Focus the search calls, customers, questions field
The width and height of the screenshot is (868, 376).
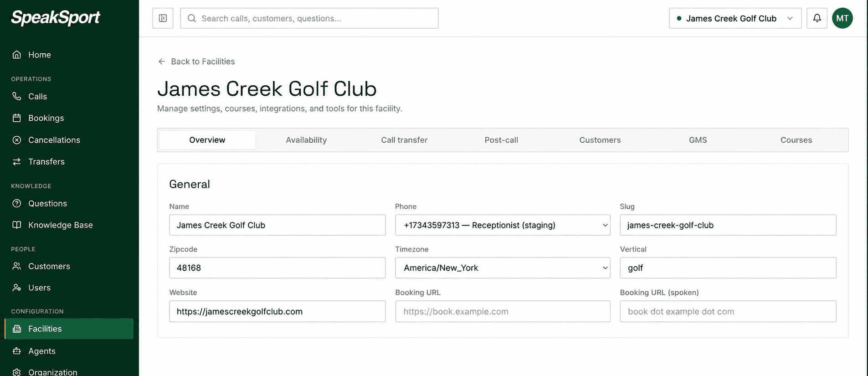309,18
